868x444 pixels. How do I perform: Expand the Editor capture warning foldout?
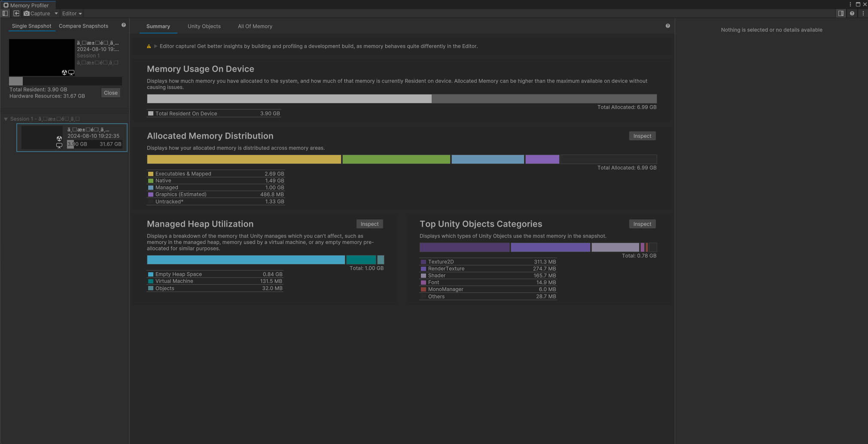tap(156, 46)
